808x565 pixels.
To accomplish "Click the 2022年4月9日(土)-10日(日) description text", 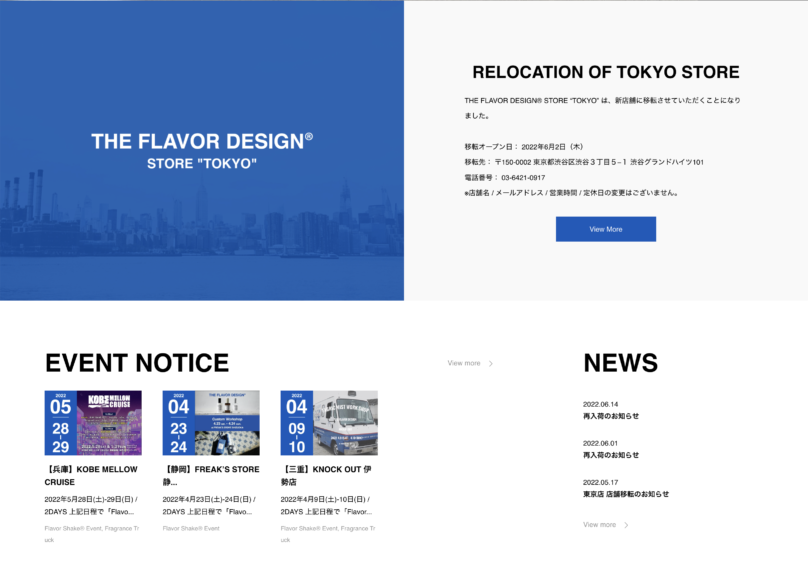I will tap(326, 505).
